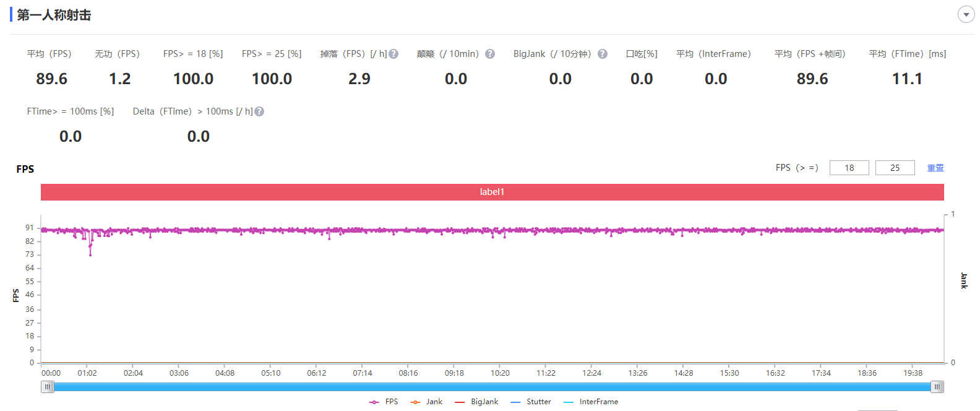Select the red label1 bar

coord(492,192)
